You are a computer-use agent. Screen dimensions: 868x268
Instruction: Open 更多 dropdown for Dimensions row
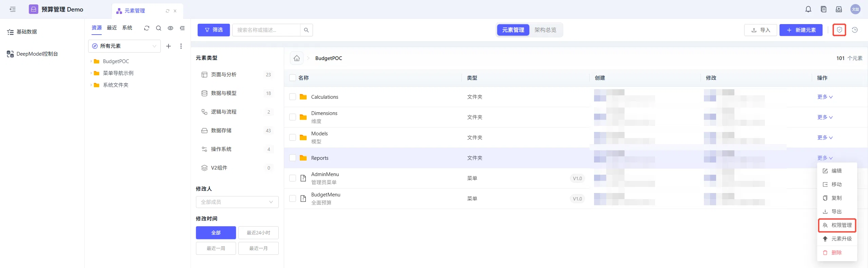825,117
